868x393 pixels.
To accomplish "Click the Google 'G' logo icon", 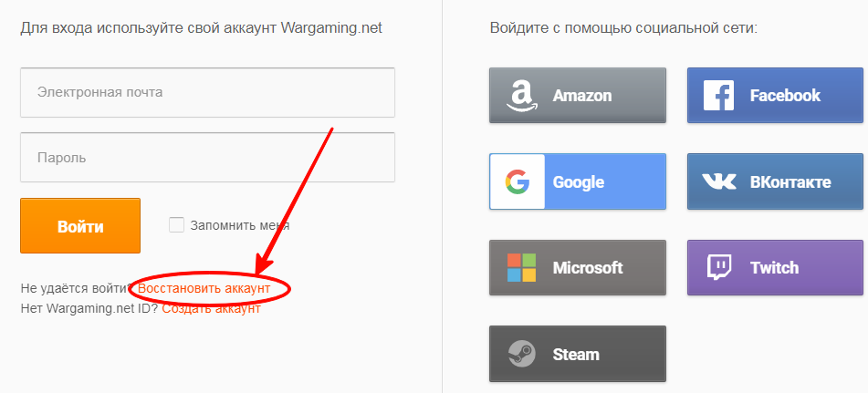I will (518, 181).
